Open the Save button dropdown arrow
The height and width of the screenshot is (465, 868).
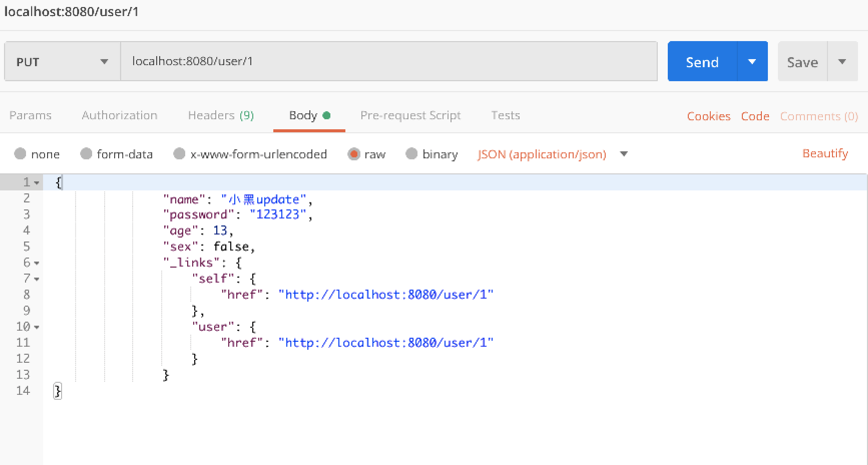[x=842, y=62]
